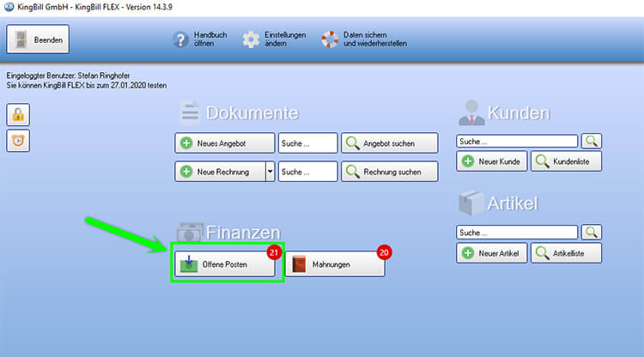
Task: Click the KingBill app icon in title bar
Action: pyautogui.click(x=9, y=7)
